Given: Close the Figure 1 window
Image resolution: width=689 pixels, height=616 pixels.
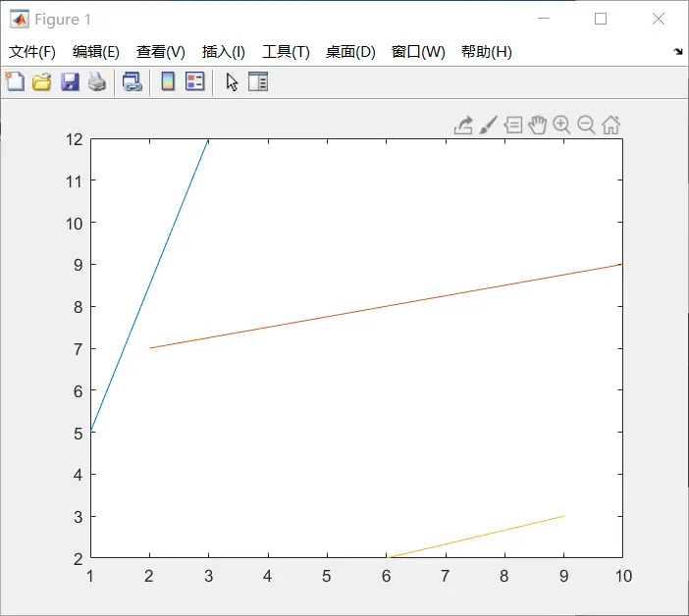Looking at the screenshot, I should [x=659, y=19].
